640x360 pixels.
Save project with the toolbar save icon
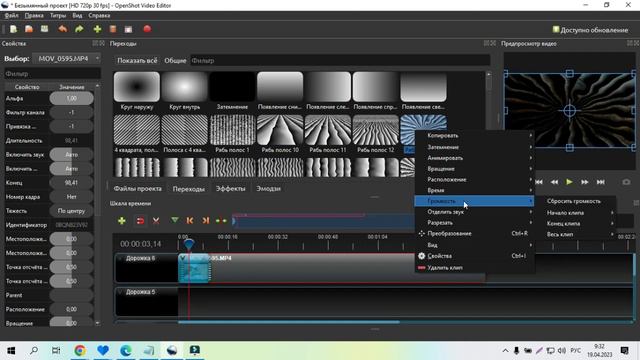pos(44,29)
